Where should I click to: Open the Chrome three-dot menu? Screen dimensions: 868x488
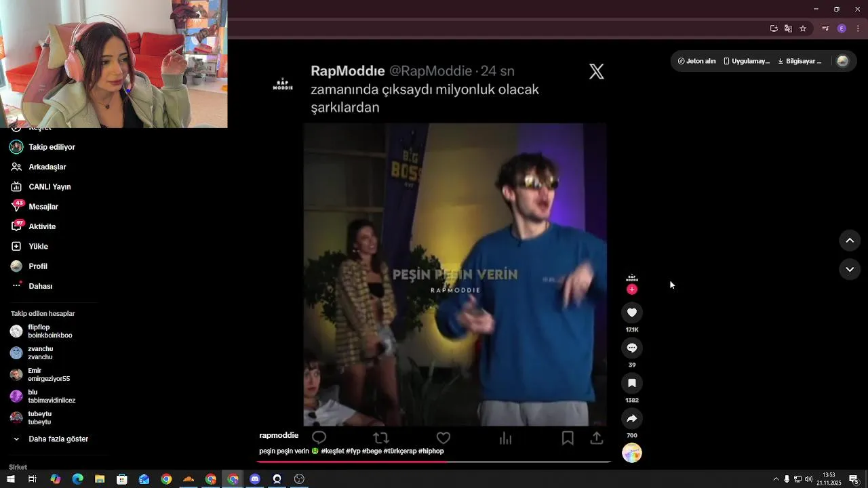pos(858,28)
